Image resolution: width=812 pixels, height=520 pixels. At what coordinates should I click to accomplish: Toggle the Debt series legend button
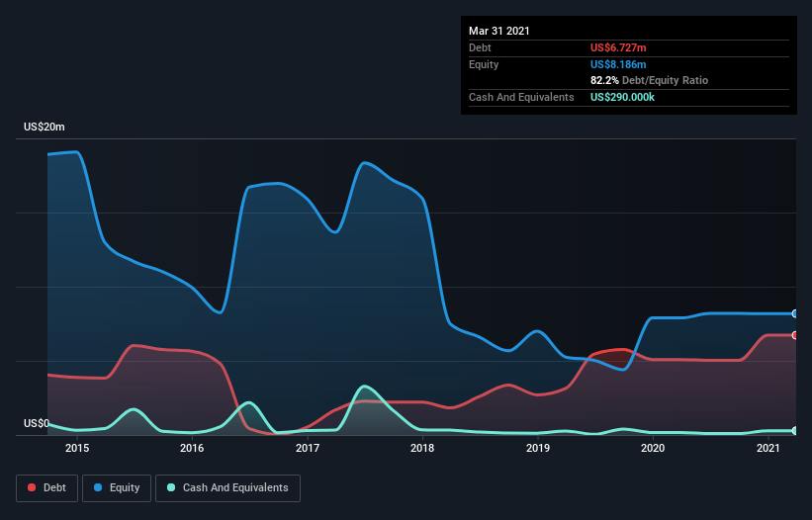(46, 488)
